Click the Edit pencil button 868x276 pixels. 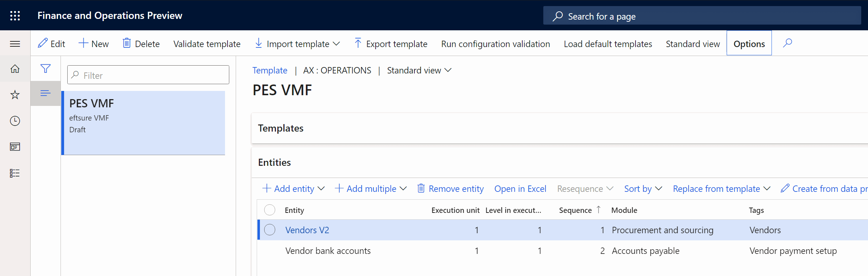point(52,44)
